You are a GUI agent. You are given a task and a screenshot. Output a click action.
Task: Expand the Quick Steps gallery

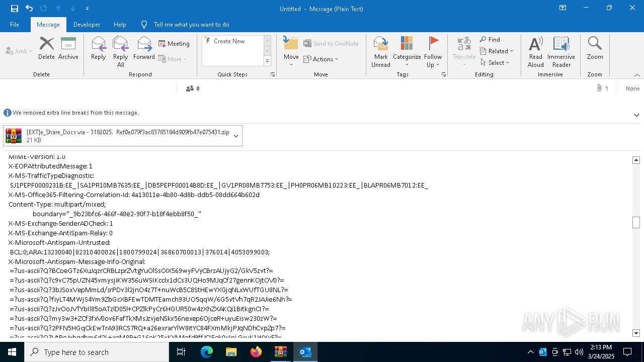(267, 61)
